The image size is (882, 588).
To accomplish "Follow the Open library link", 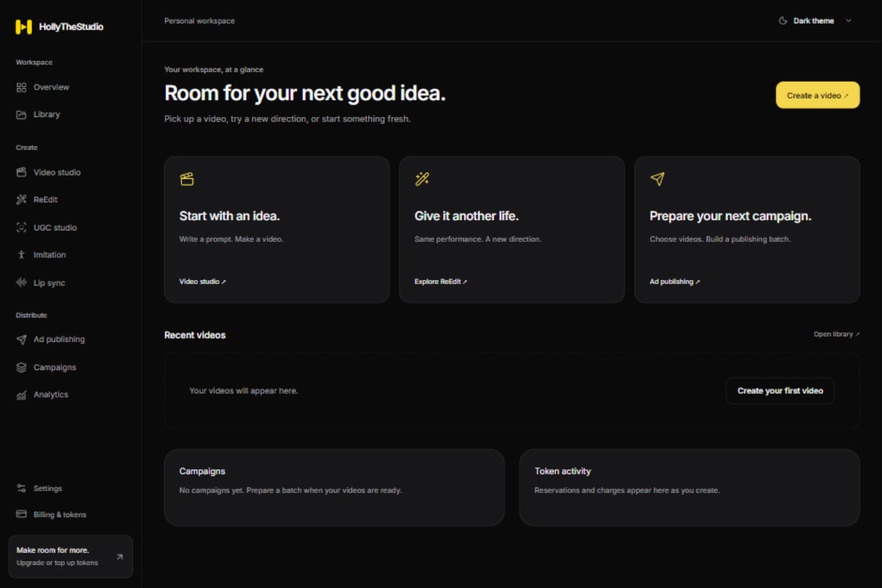I will (836, 334).
